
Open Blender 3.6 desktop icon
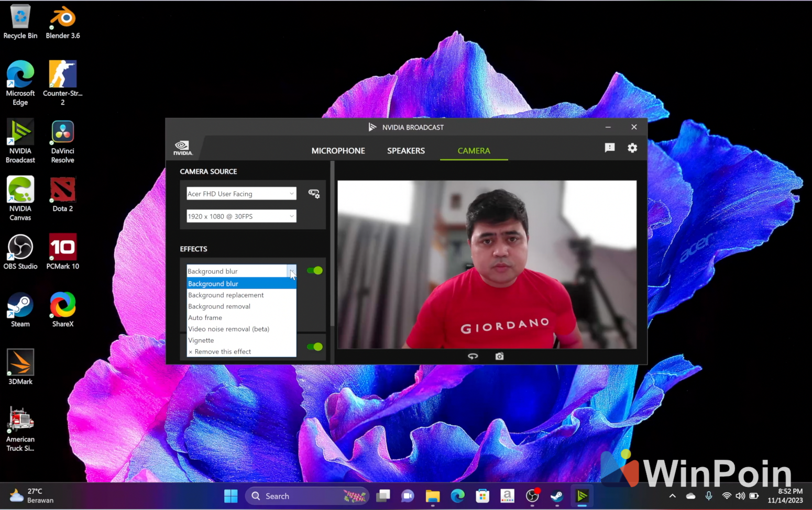coord(63,22)
